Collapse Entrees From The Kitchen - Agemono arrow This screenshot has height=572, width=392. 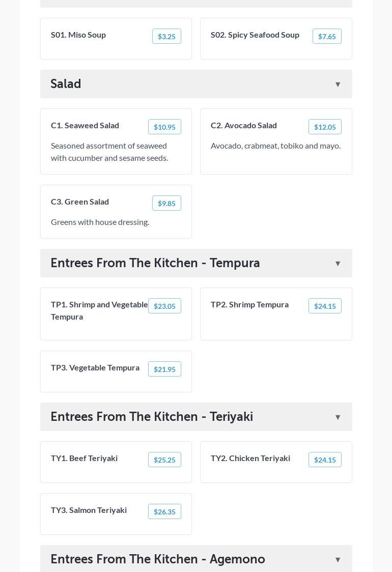[x=338, y=560]
